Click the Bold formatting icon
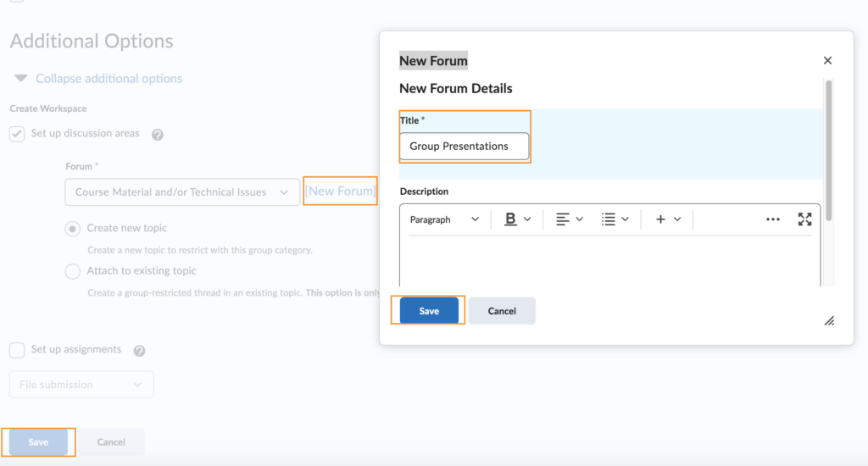Viewport: 868px width, 466px height. 510,219
